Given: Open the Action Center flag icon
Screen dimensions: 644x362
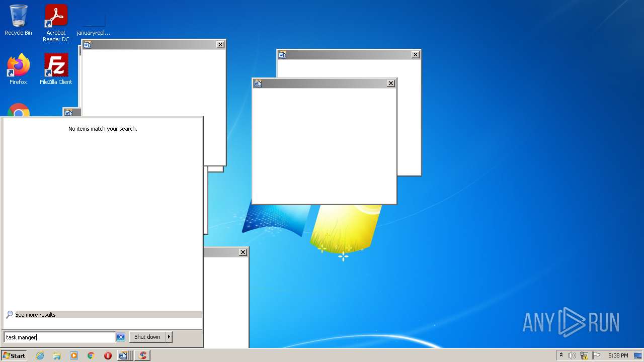Looking at the screenshot, I should click(x=596, y=355).
